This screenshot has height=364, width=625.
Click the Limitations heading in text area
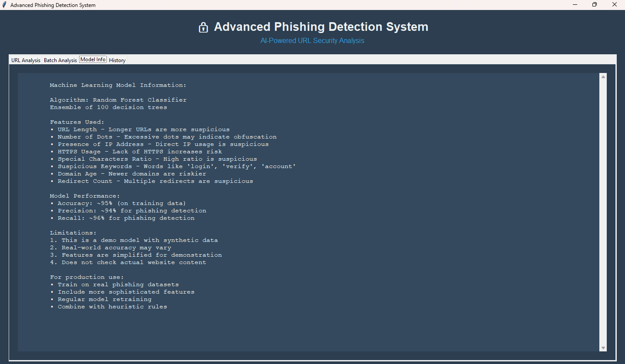tap(73, 233)
